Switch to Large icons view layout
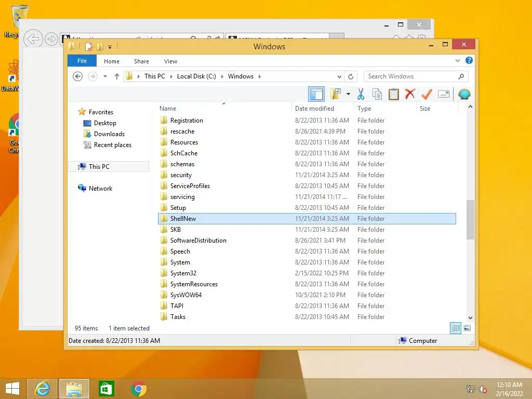 point(467,328)
